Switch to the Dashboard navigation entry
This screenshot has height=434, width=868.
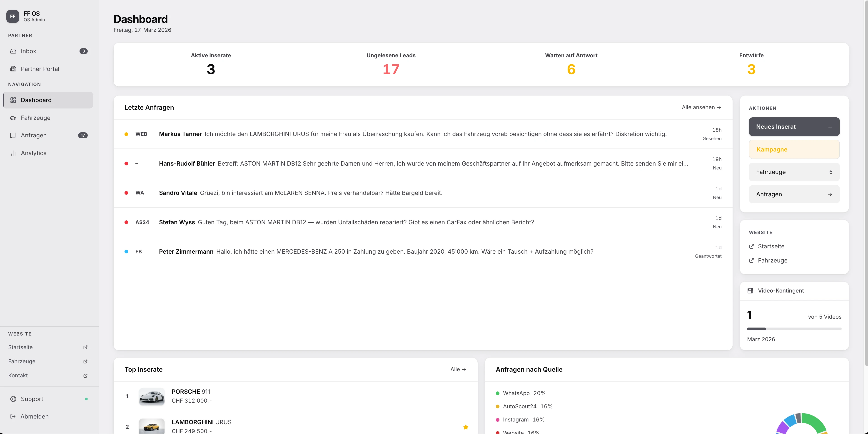pos(36,100)
